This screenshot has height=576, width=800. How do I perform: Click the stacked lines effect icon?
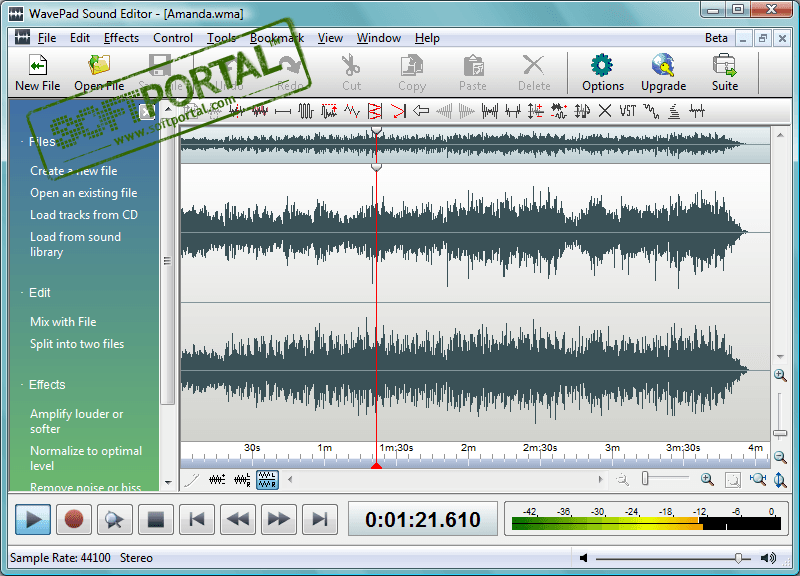[x=674, y=111]
